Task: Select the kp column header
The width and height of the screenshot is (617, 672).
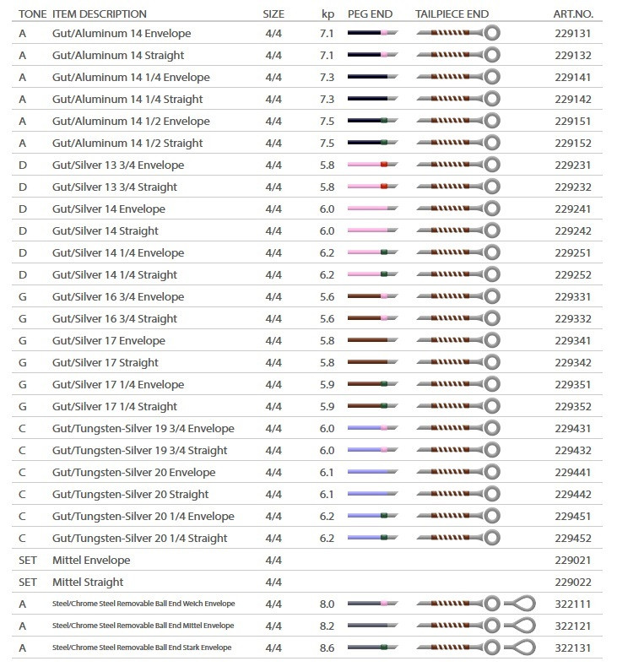Action: point(327,14)
